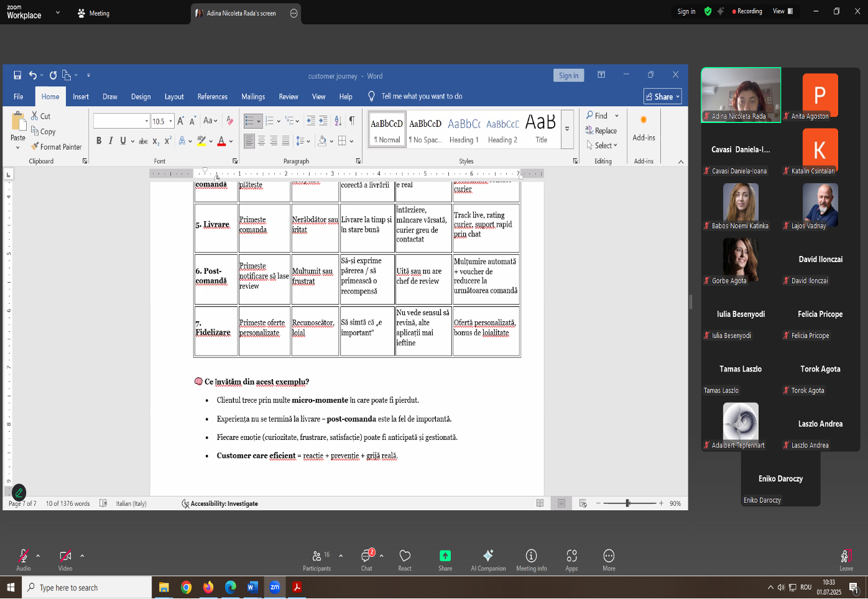Click Sign in button in Word
The image size is (868, 599).
(x=569, y=75)
